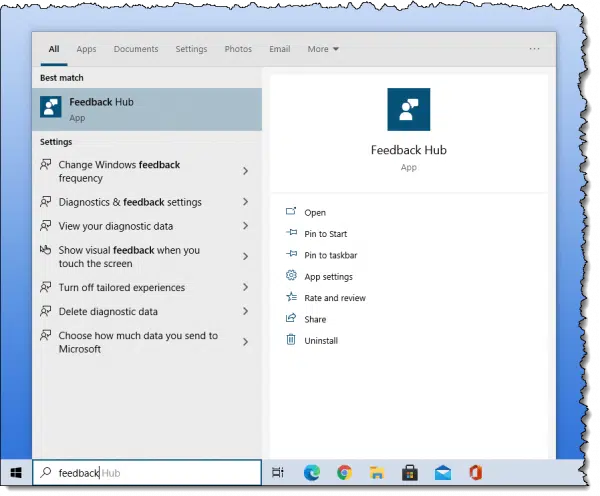
Task: Open File Explorer from the taskbar
Action: pos(377,473)
